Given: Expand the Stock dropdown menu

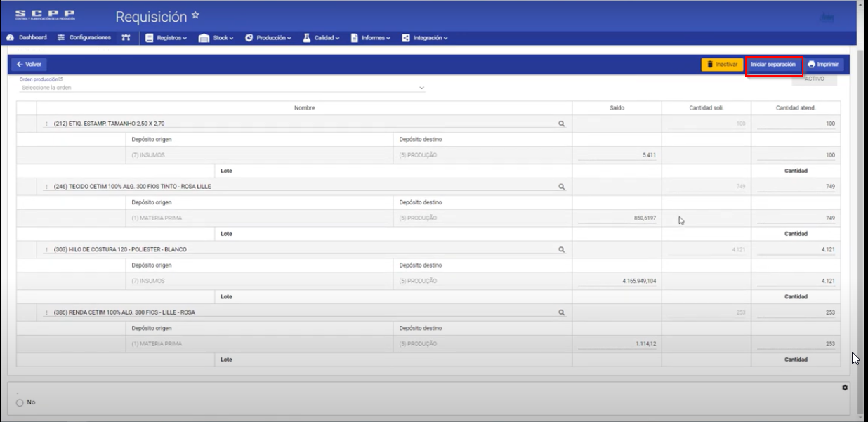Looking at the screenshot, I should click(x=223, y=38).
